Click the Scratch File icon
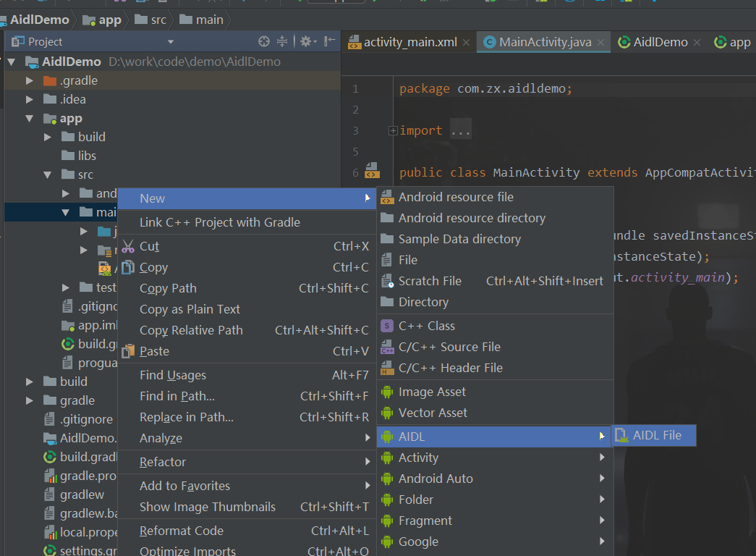The width and height of the screenshot is (756, 556). [387, 281]
